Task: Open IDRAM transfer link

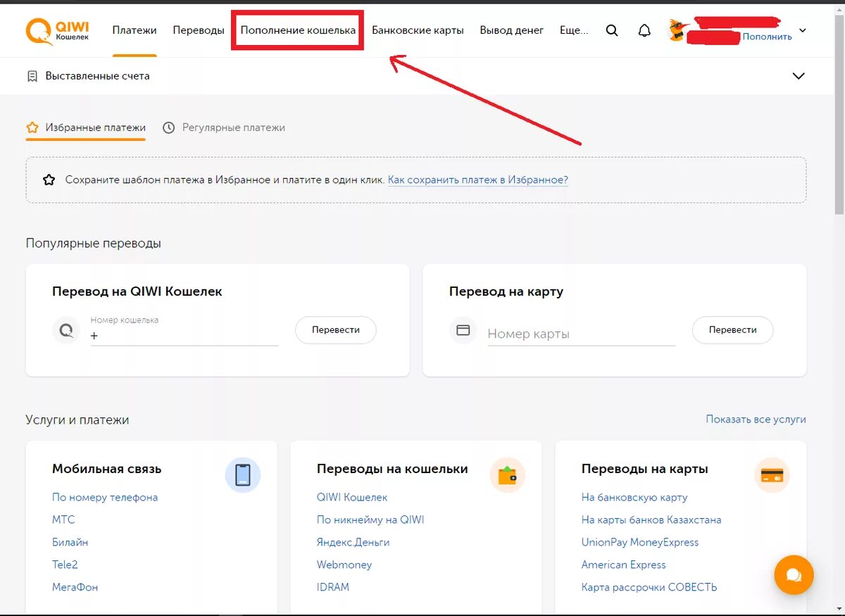Action: point(333,587)
